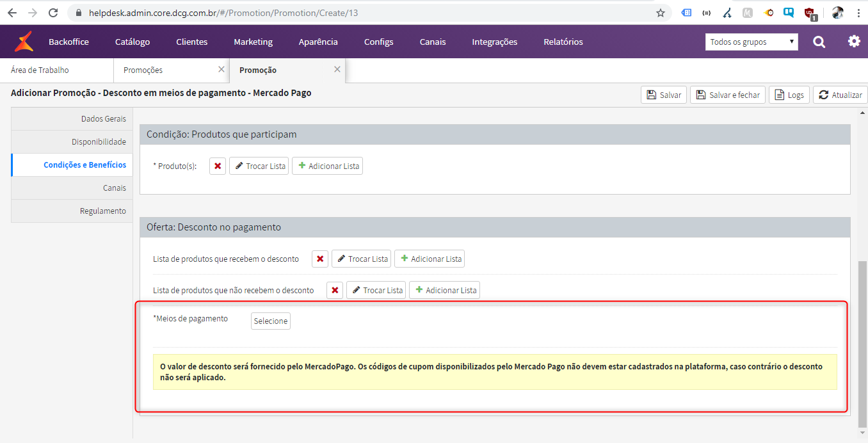Viewport: 868px width, 443px height.
Task: Click the browser back arrow
Action: (12, 13)
